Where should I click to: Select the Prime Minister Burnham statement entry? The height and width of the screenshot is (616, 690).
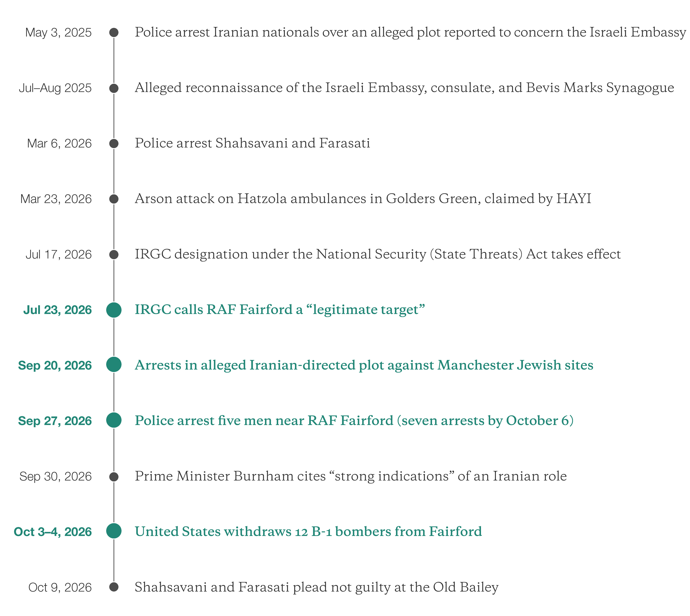pos(351,476)
